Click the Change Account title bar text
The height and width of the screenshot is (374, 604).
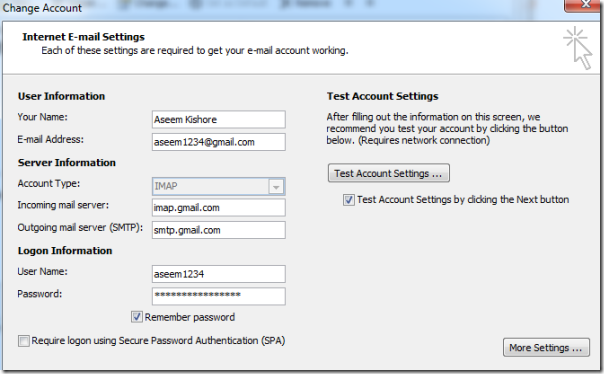coord(42,8)
